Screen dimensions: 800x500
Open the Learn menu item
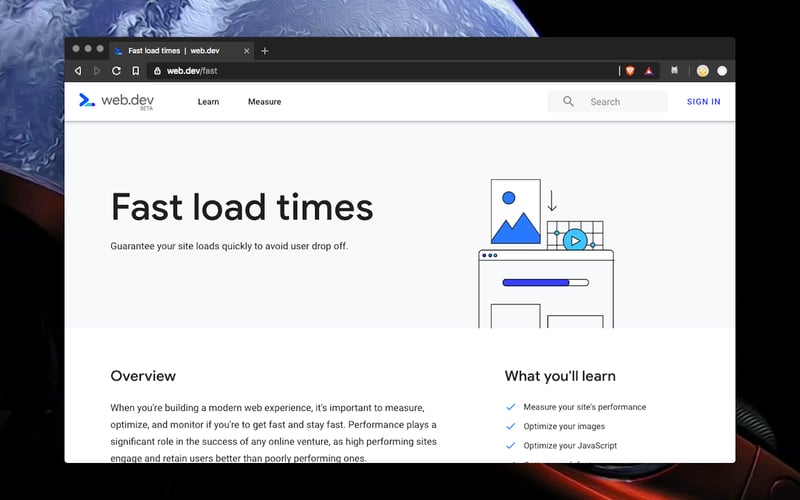click(x=208, y=102)
